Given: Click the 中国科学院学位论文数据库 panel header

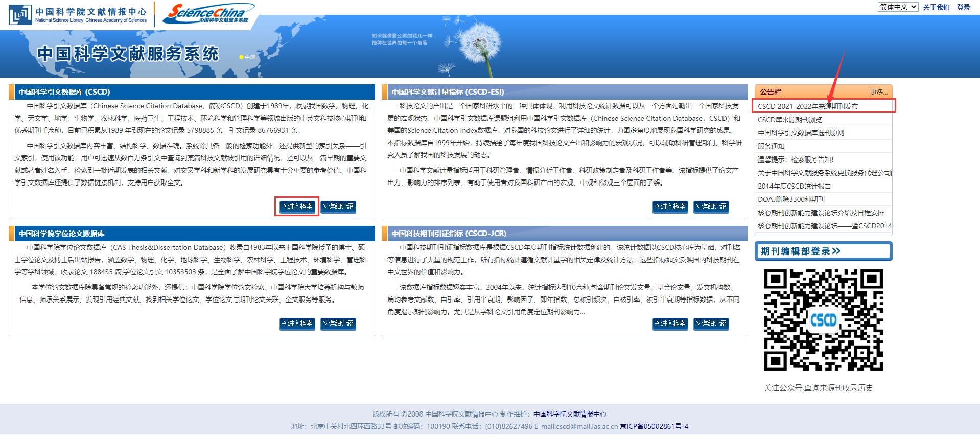Looking at the screenshot, I should (x=192, y=234).
